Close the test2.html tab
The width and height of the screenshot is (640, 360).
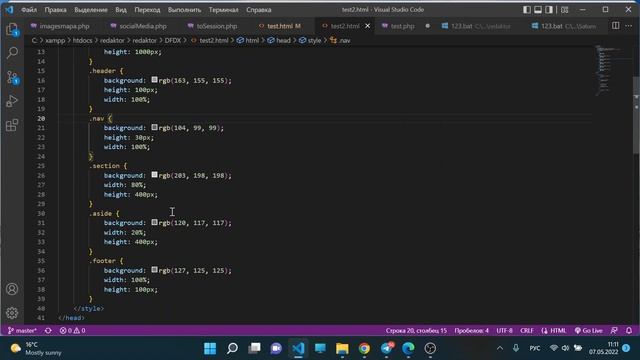tap(367, 26)
